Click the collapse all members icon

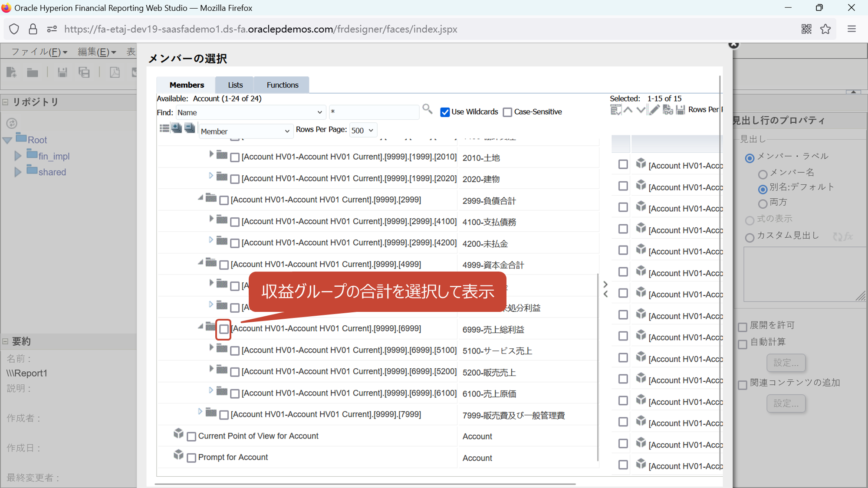tap(190, 128)
